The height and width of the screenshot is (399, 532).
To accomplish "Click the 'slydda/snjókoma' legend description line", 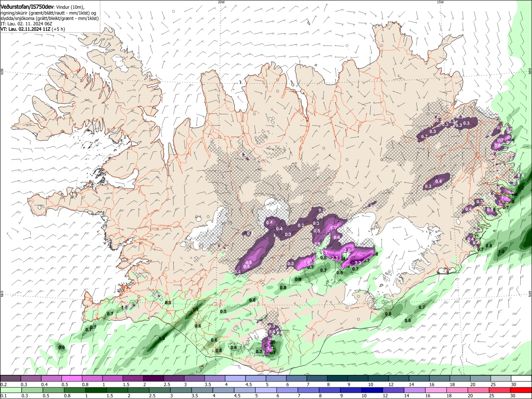I will tap(49, 18).
